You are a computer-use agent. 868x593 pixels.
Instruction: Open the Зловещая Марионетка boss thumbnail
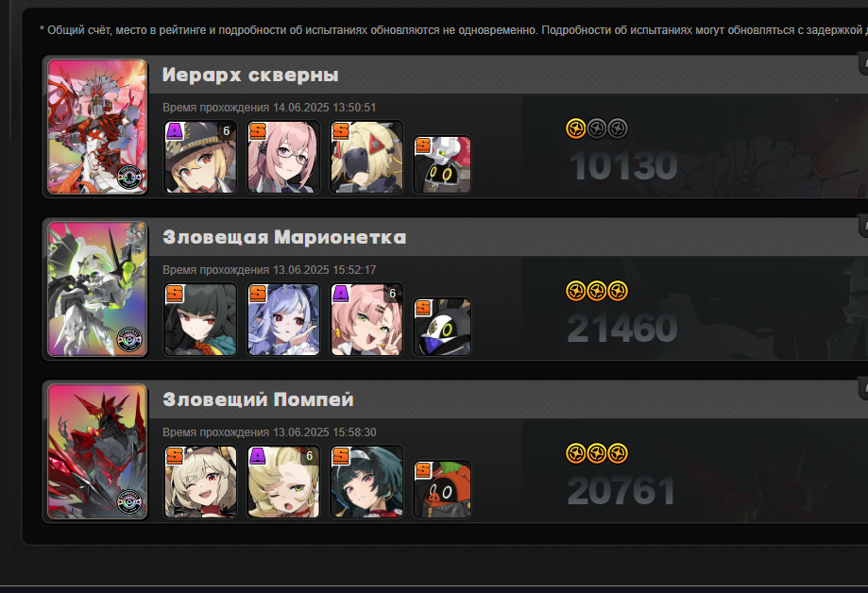pyautogui.click(x=97, y=288)
